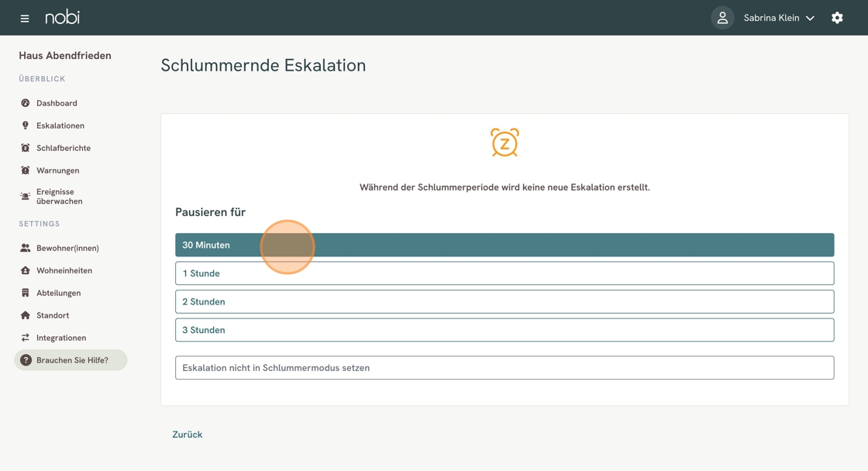Click the Zurück link

click(x=187, y=435)
